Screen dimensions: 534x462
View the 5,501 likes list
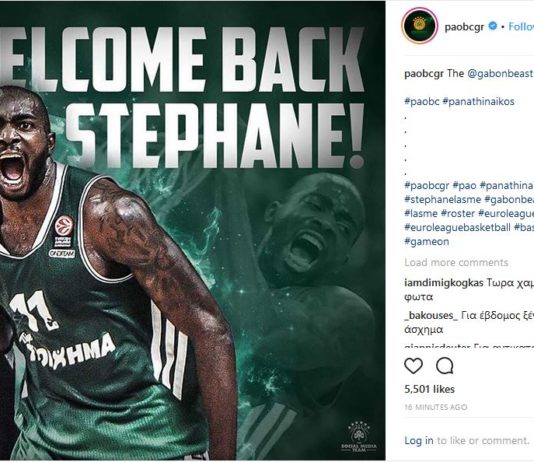pyautogui.click(x=429, y=389)
